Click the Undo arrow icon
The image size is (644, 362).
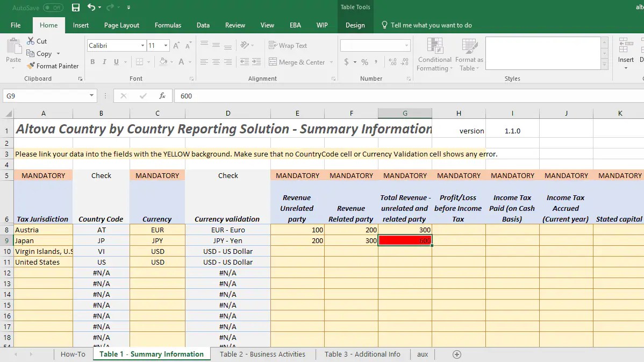coord(91,8)
